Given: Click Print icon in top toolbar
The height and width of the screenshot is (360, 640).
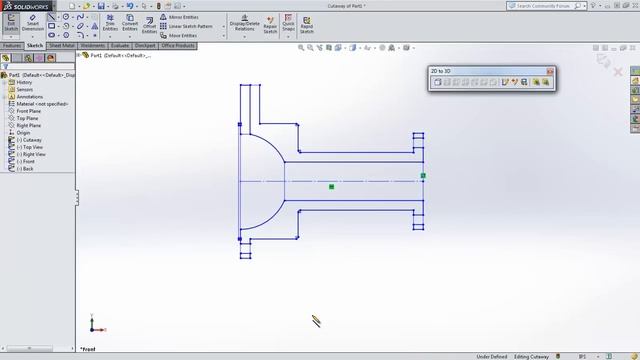Looking at the screenshot, I should tap(116, 6).
